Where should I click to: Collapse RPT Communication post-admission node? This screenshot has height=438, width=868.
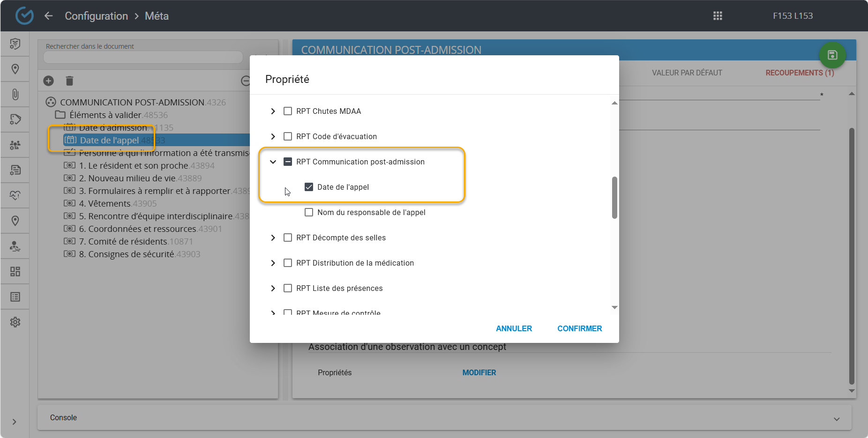[x=273, y=162]
